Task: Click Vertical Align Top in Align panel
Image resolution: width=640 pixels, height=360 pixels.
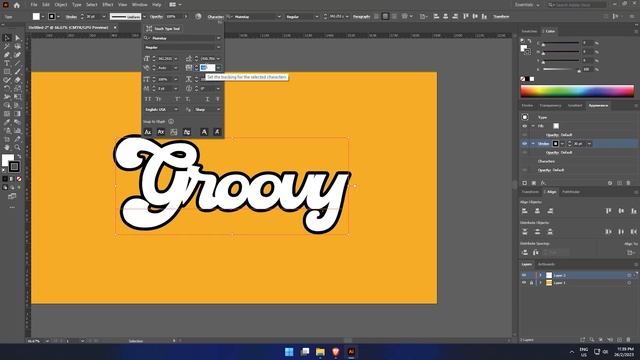Action: pos(608,211)
